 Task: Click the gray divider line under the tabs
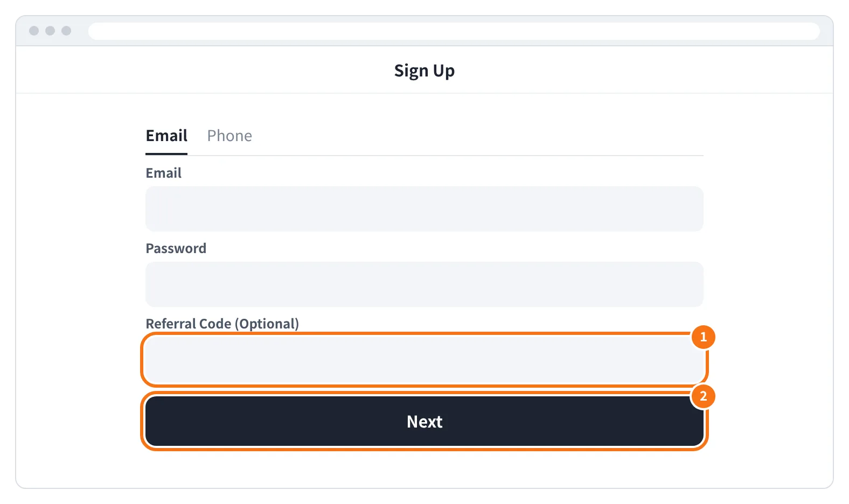(446, 156)
